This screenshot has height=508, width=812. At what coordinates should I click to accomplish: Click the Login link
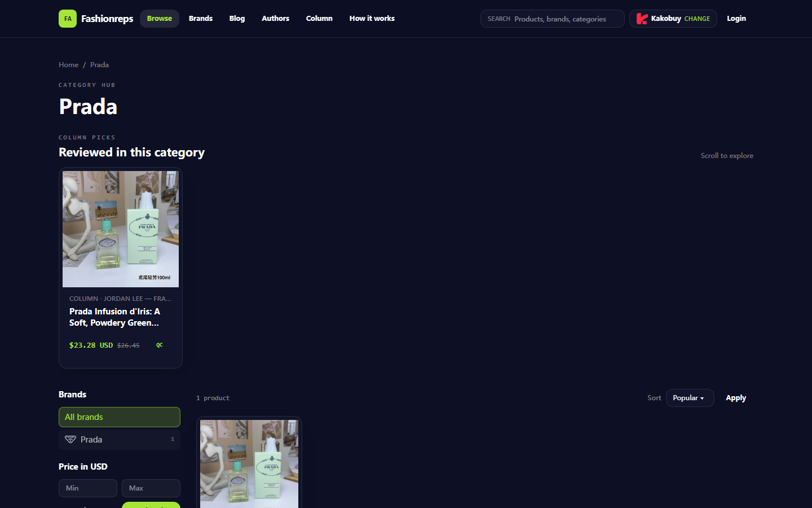[x=736, y=19]
